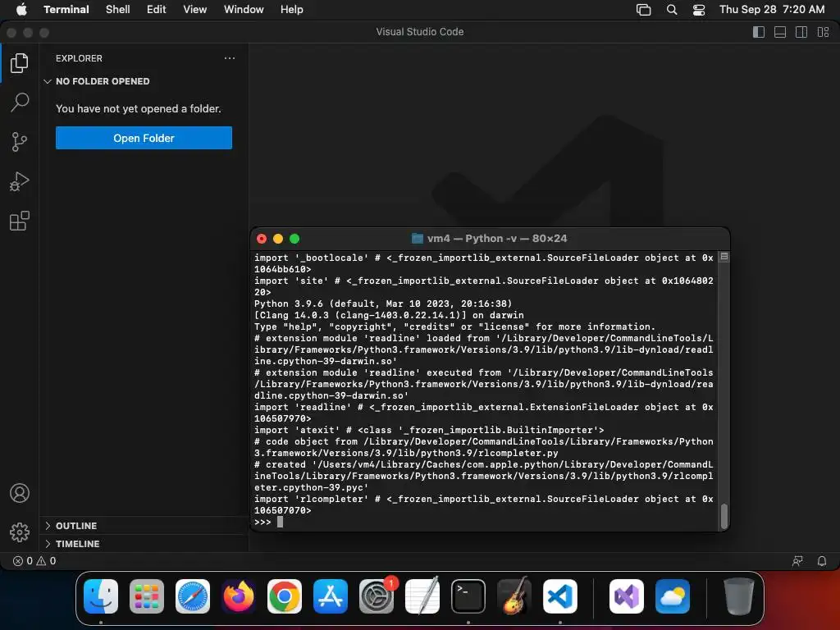Open the Manage gear icon
The height and width of the screenshot is (630, 840).
pyautogui.click(x=20, y=532)
